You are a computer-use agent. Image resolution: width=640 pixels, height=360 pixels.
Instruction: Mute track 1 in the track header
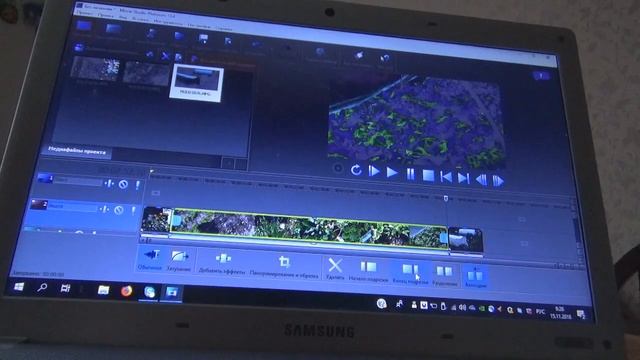coord(123,184)
